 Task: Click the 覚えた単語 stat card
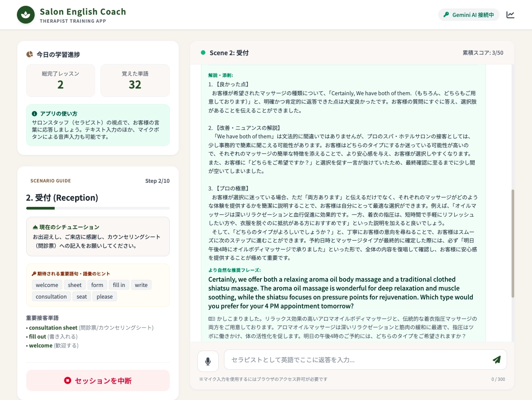point(135,81)
